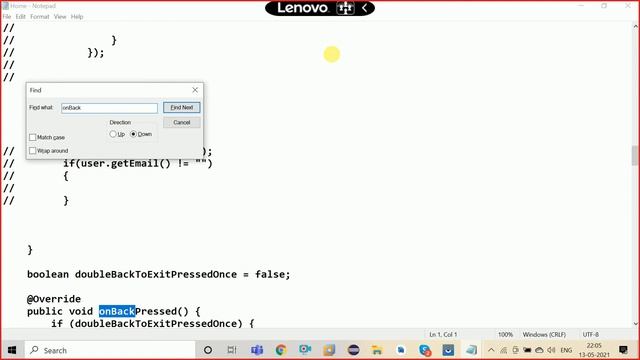
Task: Open the video meeting app on taskbar
Action: (305, 350)
